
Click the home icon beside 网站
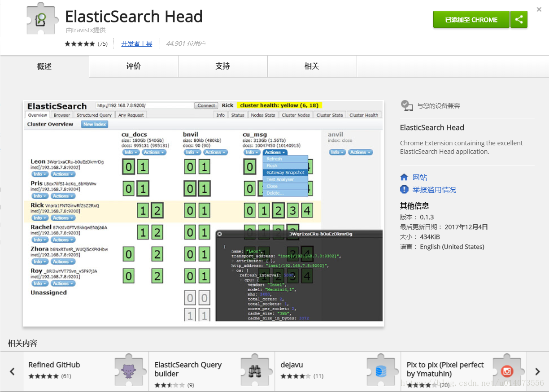(404, 177)
